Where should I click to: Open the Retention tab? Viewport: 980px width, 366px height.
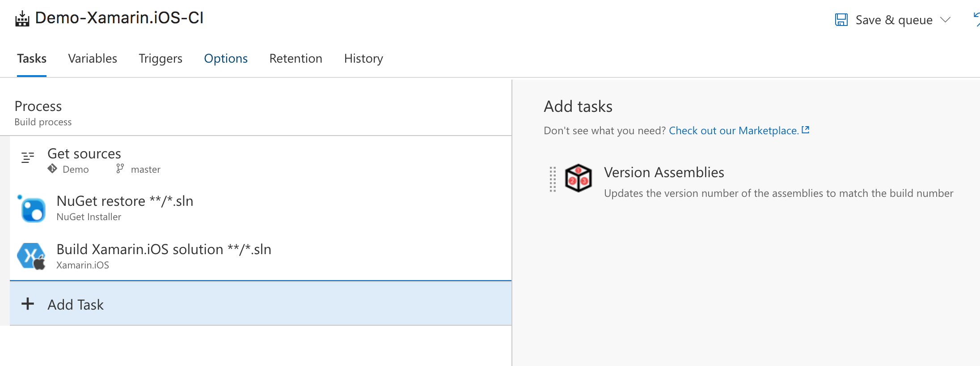[x=296, y=59]
